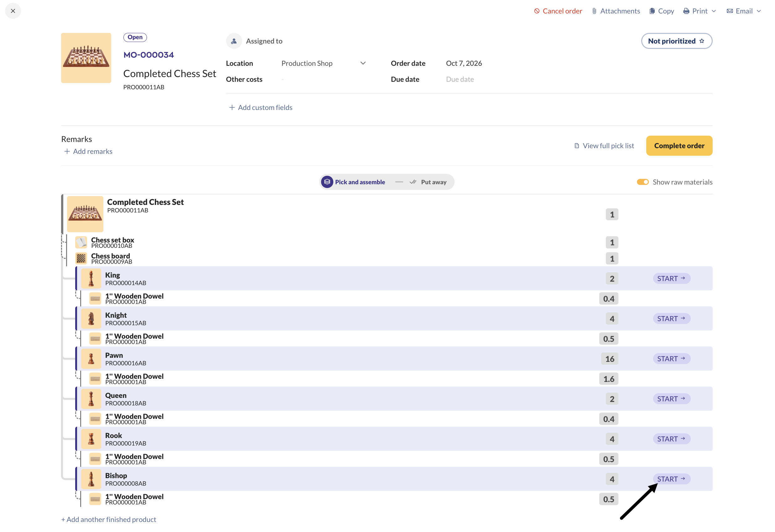Viewport: 775px width, 532px height.
Task: Open Attachments for this order
Action: (616, 11)
